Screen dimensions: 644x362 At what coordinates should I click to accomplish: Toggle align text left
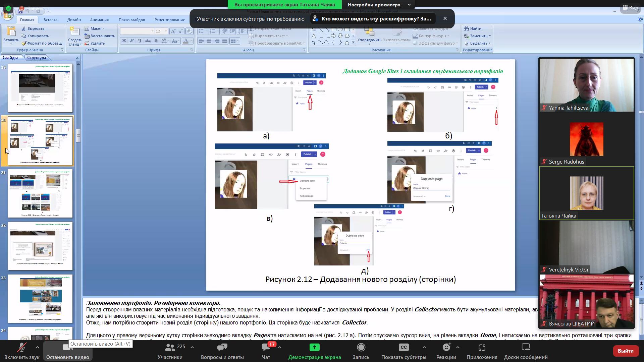(x=201, y=41)
